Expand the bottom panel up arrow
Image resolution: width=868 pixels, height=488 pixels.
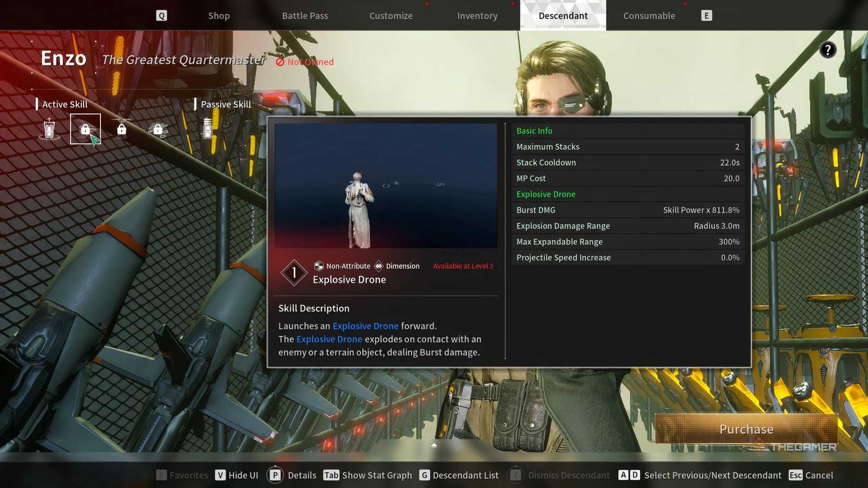click(x=434, y=445)
